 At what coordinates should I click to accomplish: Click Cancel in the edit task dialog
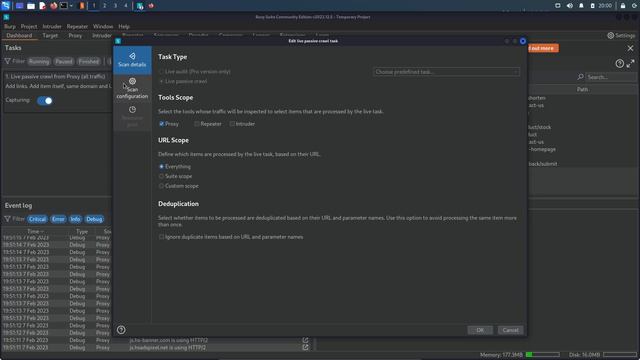click(511, 330)
